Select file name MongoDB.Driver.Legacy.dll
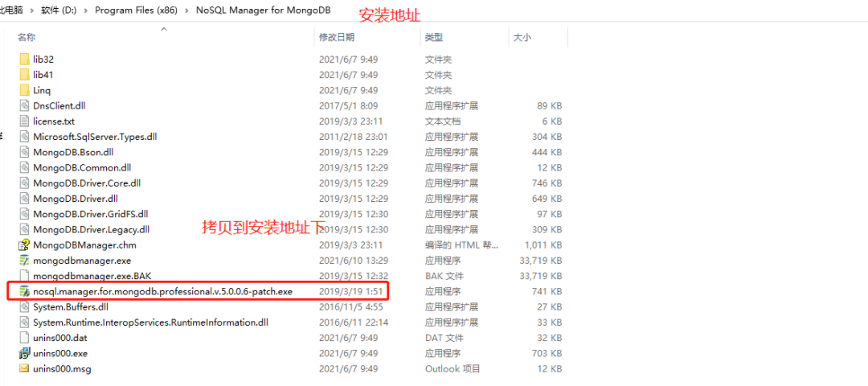 click(92, 229)
